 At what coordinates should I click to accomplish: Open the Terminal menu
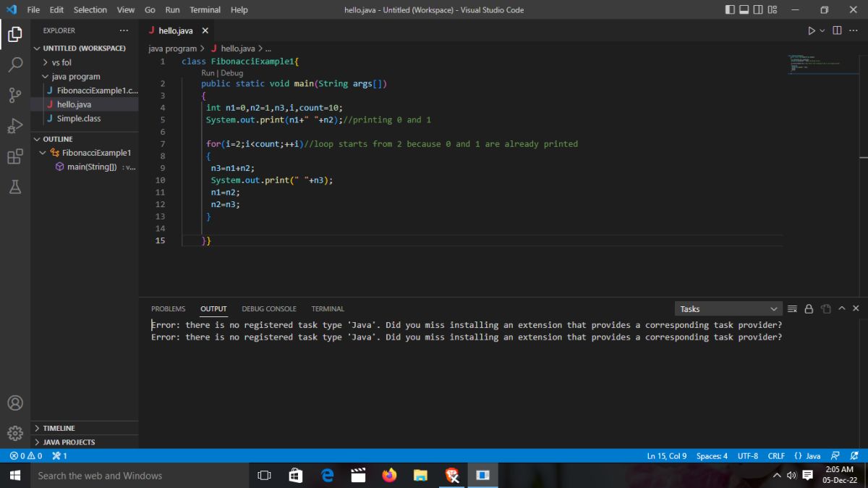[x=205, y=10]
